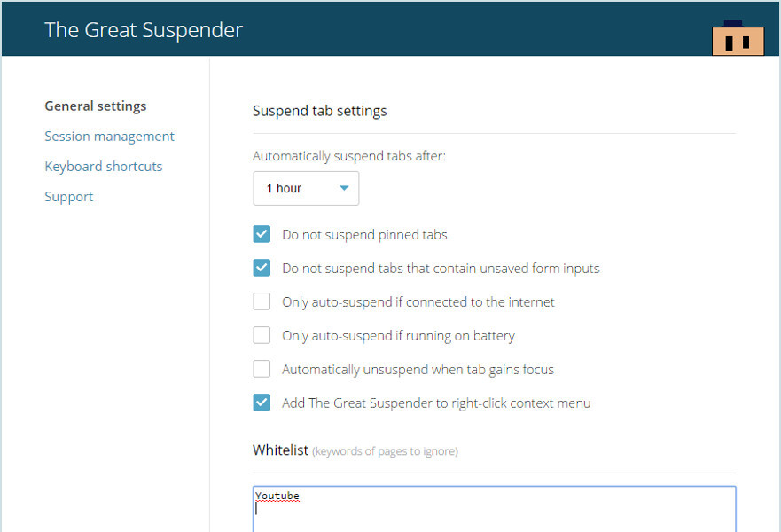Check 'Automatically unsuspend when tab gains focus'
The image size is (781, 532).
(262, 368)
